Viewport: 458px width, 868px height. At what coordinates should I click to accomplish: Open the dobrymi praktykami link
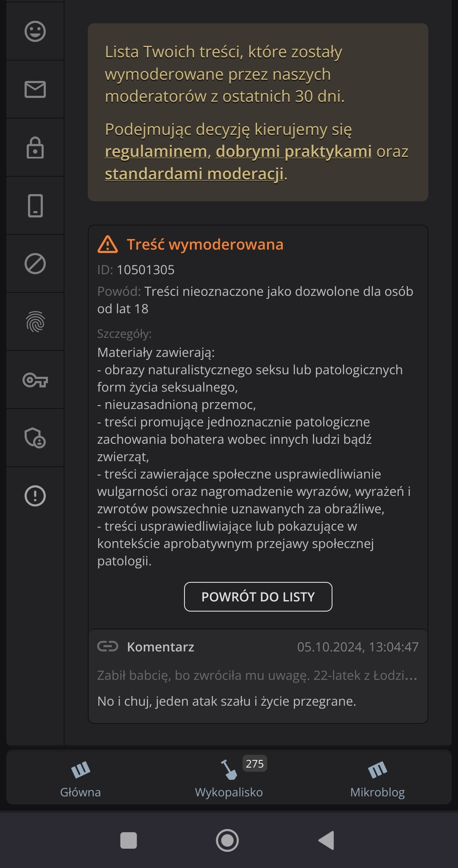pos(293,151)
